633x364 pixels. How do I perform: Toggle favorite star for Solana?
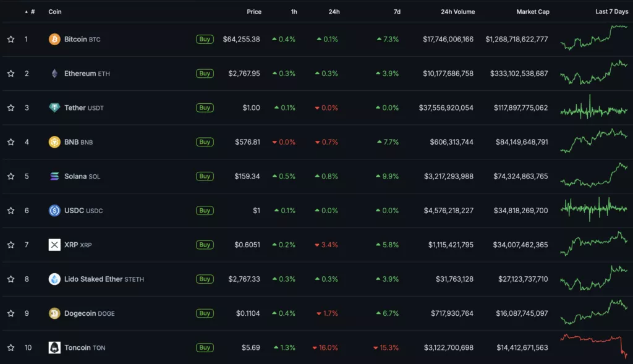[x=11, y=177]
